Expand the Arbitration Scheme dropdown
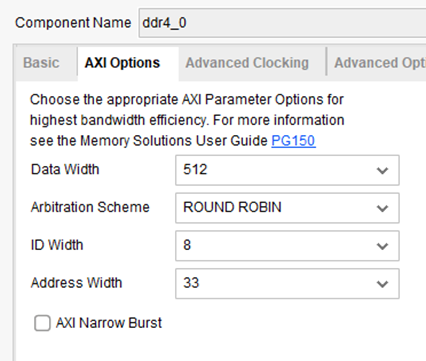 tap(287, 208)
